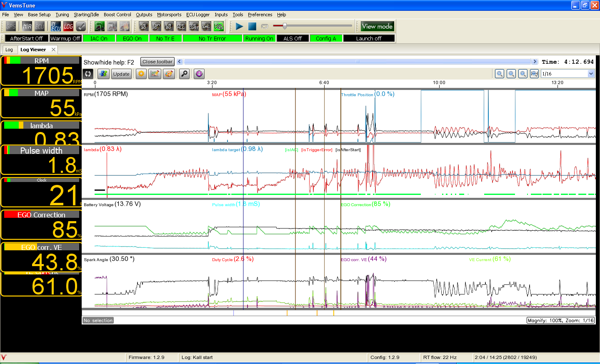Open the Base Setup menu
Screen dimensions: 600x364
coord(39,15)
